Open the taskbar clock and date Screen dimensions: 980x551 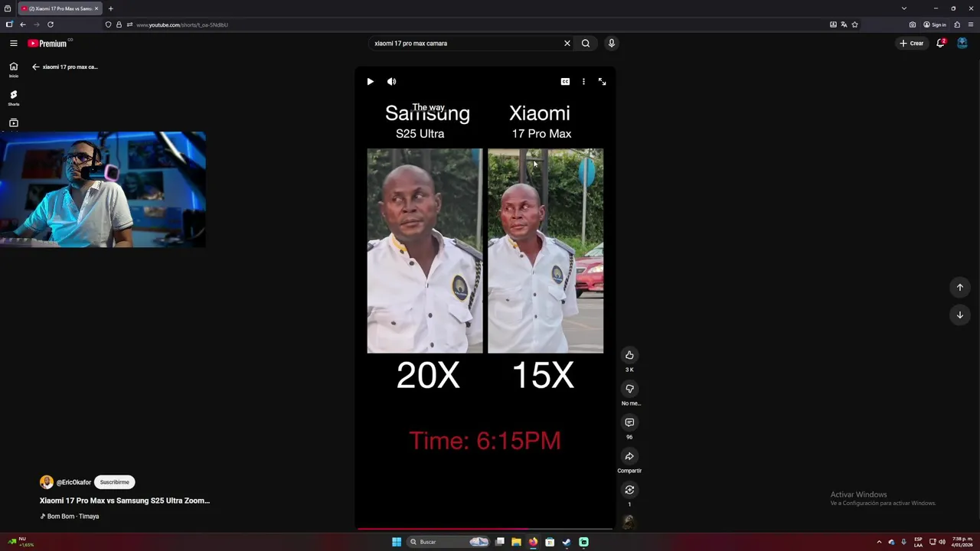[x=963, y=542]
